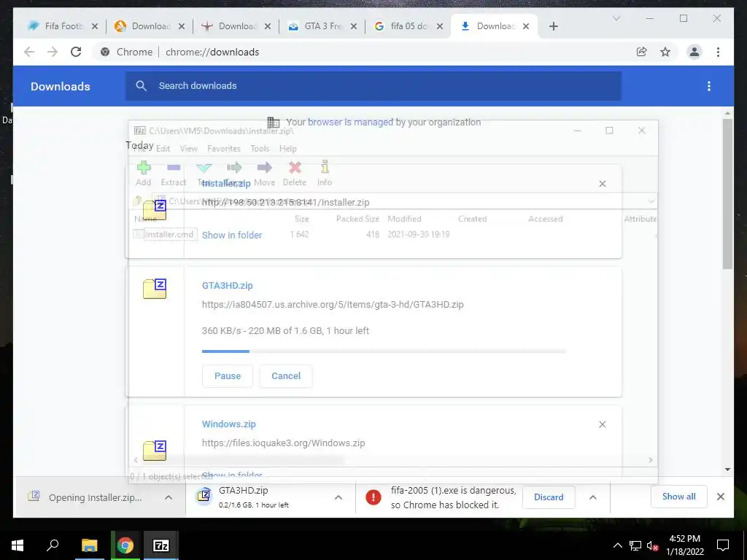Click the 7-Zip Delete toolbar icon

click(x=295, y=167)
